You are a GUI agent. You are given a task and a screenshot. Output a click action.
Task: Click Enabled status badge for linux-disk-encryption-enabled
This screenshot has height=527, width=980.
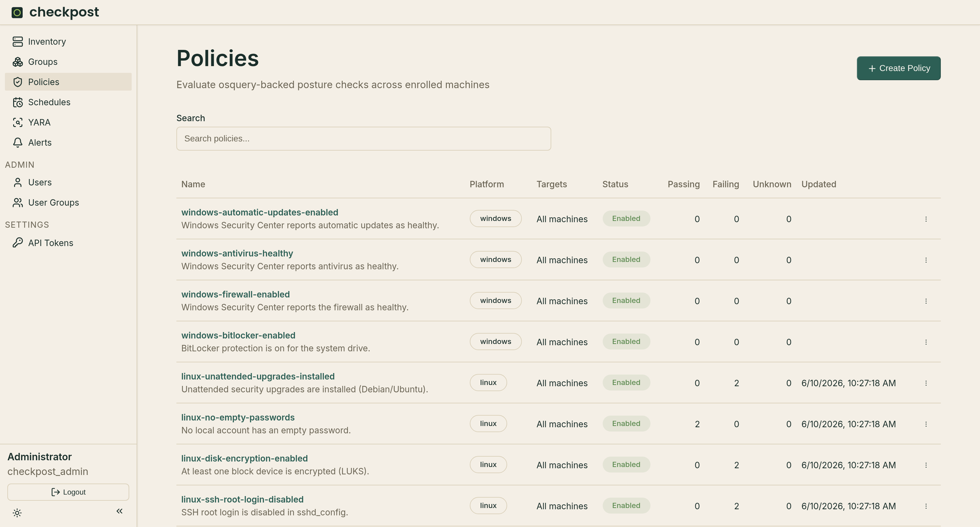click(626, 465)
